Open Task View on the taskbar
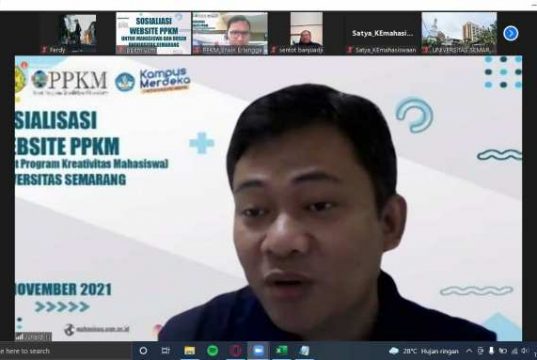Image resolution: width=537 pixels, height=360 pixels. coord(166,351)
